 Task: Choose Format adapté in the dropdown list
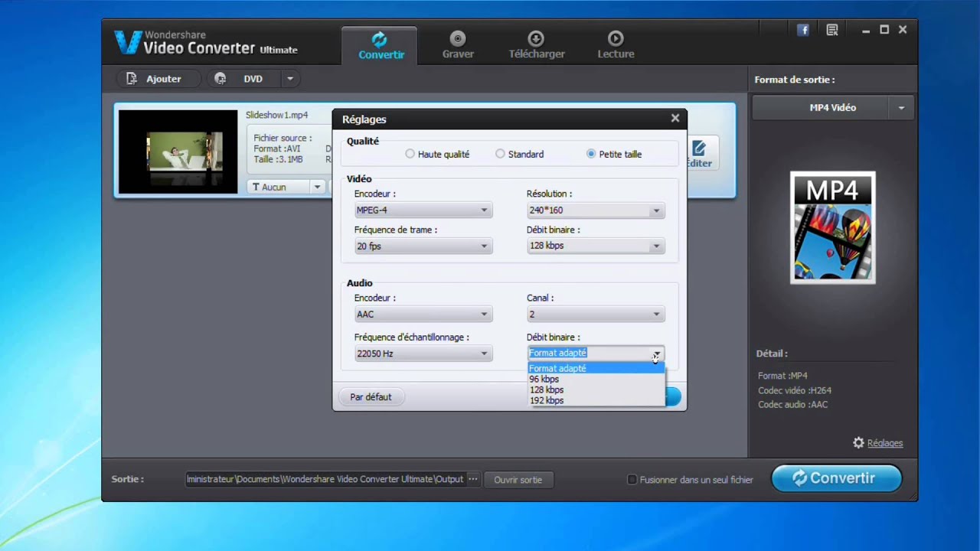[596, 368]
